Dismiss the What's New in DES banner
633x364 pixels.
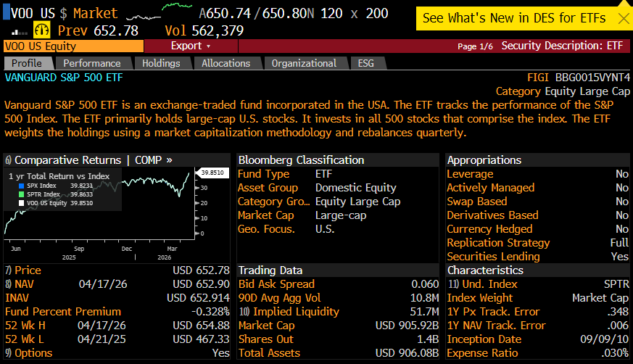(623, 18)
